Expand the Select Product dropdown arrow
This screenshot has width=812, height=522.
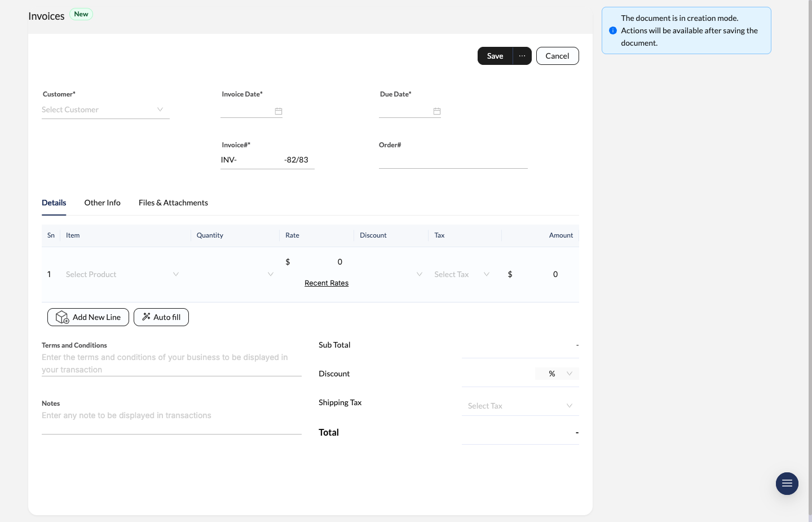(176, 274)
